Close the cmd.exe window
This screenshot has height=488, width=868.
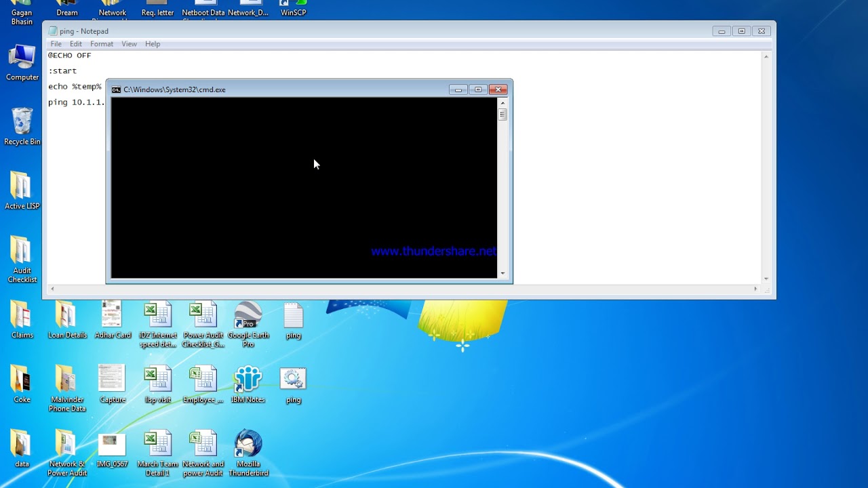point(498,89)
